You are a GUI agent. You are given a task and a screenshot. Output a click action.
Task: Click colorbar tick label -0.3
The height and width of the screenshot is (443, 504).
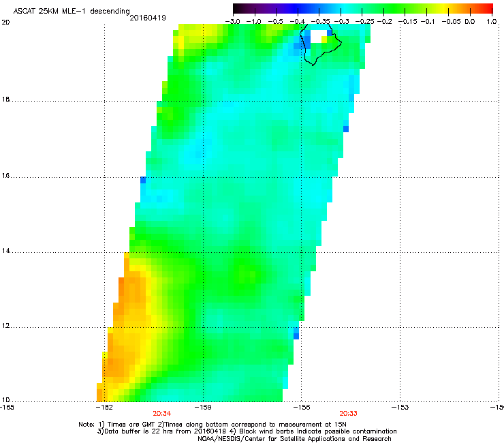pyautogui.click(x=341, y=22)
